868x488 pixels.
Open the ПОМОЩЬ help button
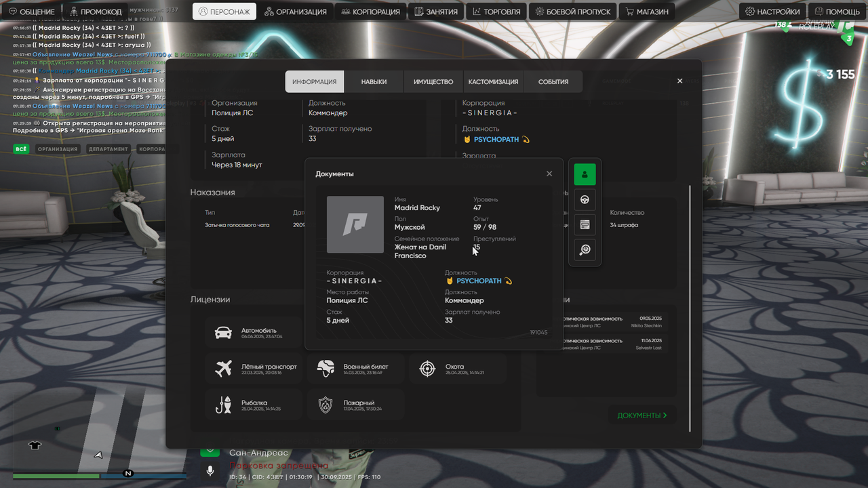pos(837,12)
